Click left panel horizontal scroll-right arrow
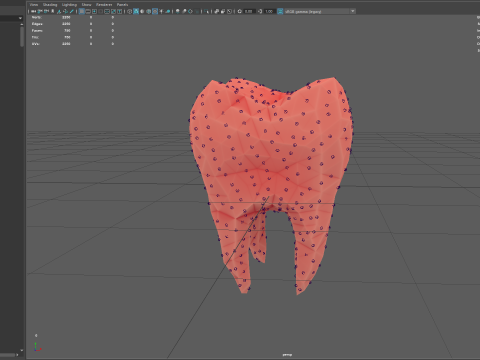 (x=18, y=355)
